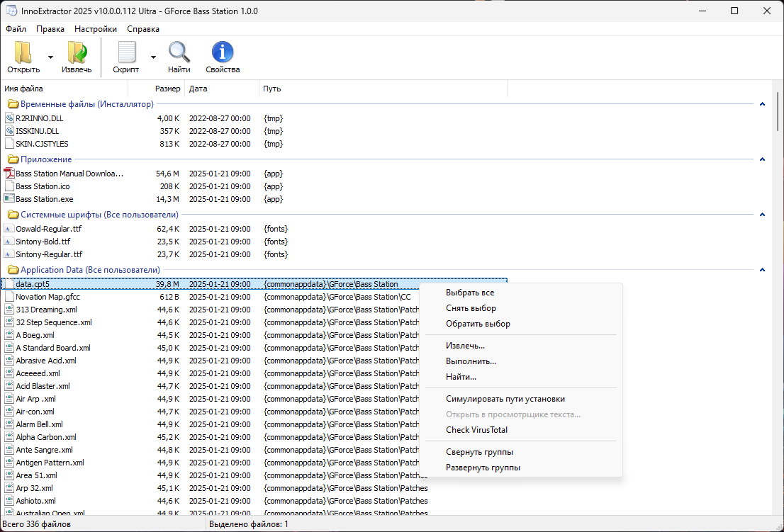This screenshot has width=784, height=532.
Task: Click the Системные шрифты group header
Action: pyautogui.click(x=99, y=215)
